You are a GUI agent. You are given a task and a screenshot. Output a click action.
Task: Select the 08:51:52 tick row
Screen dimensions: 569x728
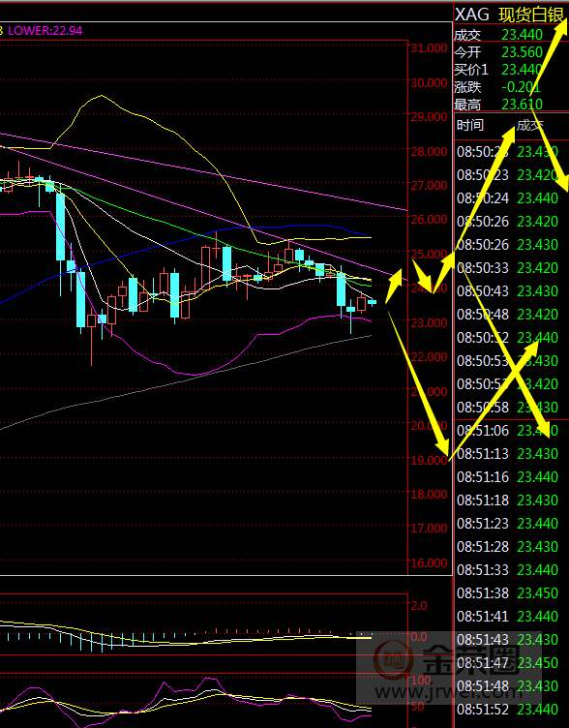511,709
